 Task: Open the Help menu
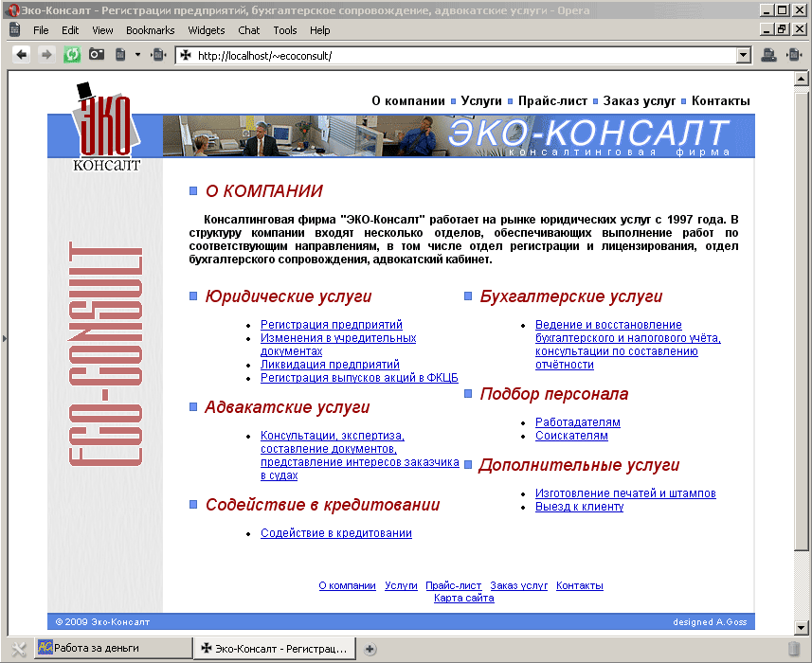(320, 30)
